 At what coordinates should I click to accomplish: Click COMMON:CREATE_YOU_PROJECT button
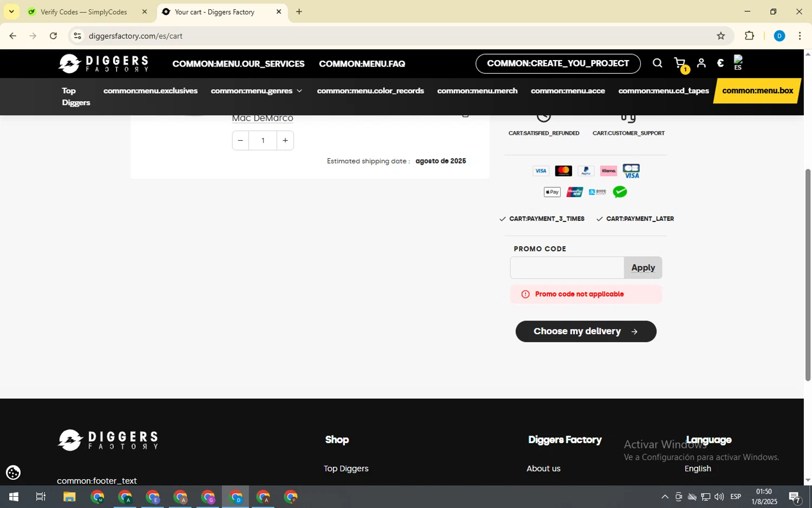pos(558,63)
